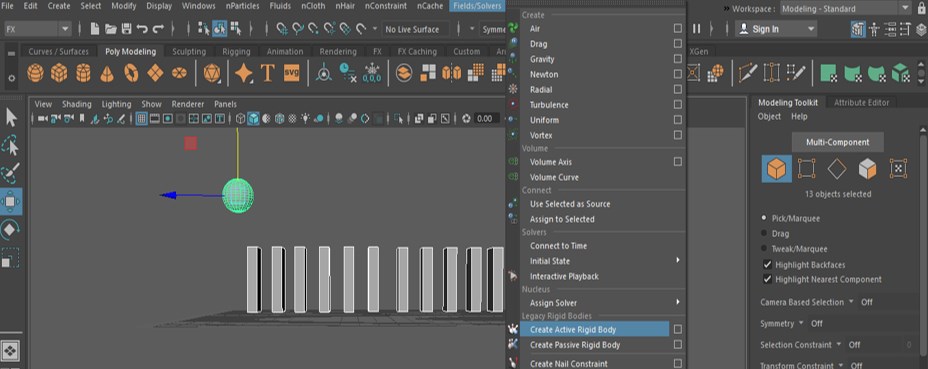Screen dimensions: 928x369
Task: Open Modeling Toolkit Help menu
Action: tap(799, 117)
